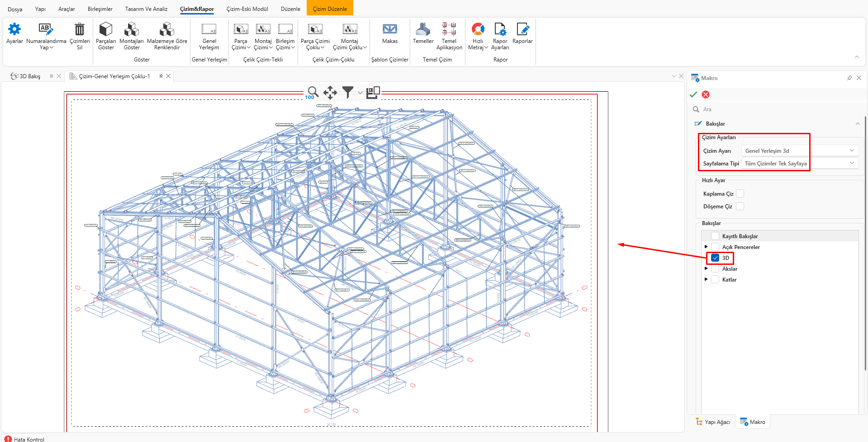Open the Genel Yerleşim drawing tool
The width and height of the screenshot is (868, 442).
coord(209,30)
